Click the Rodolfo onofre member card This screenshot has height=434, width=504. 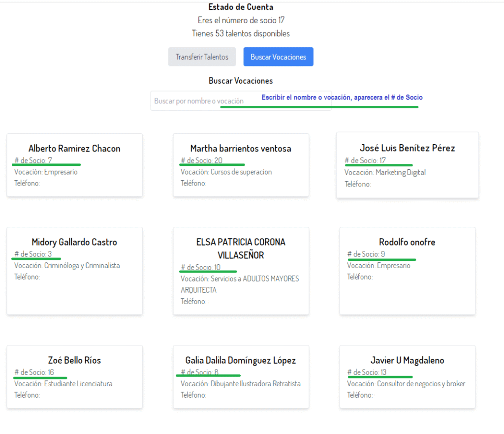tap(407, 271)
